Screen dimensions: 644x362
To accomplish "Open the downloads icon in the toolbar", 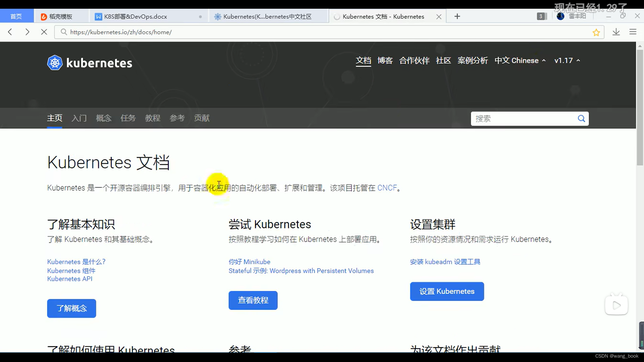I will click(x=616, y=32).
